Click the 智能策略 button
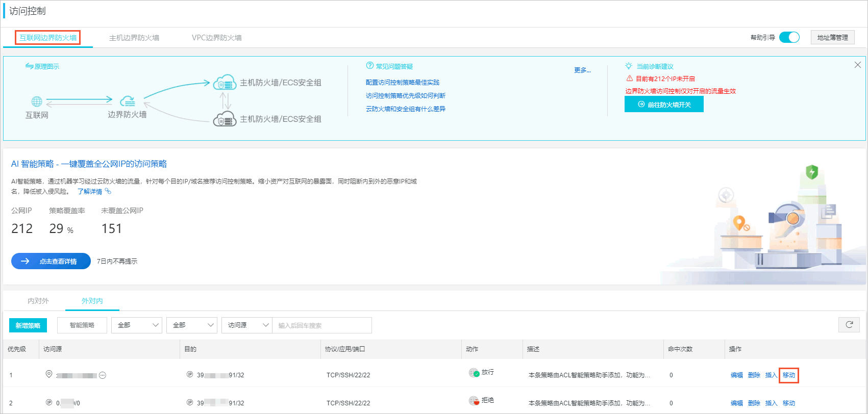Viewport: 868px width, 414px height. tap(82, 325)
